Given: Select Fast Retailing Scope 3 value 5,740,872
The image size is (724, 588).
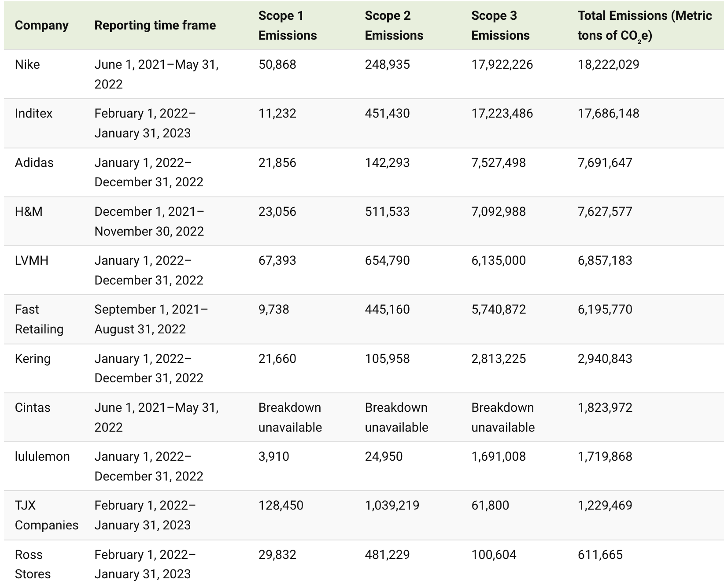Looking at the screenshot, I should coord(499,310).
